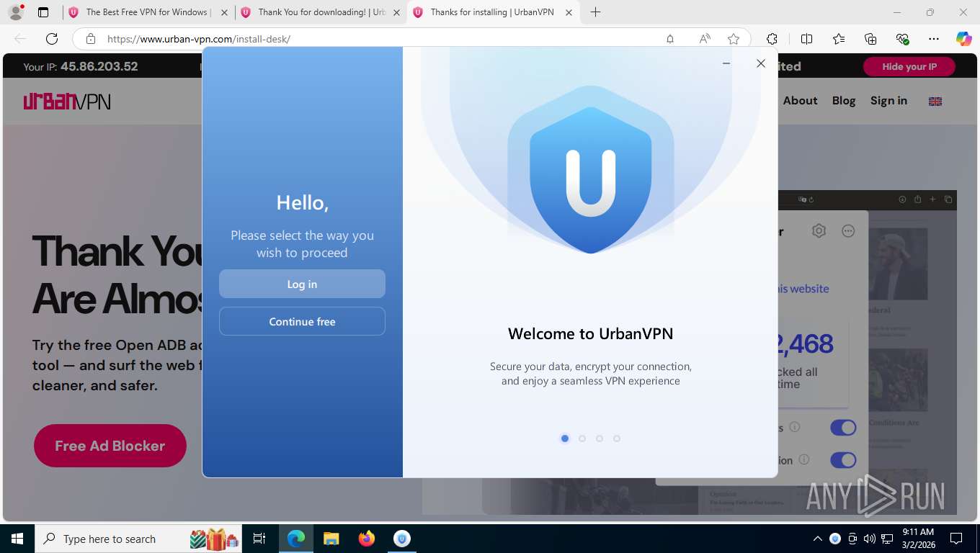
Task: Open the Extensions puzzle icon
Action: tap(772, 39)
